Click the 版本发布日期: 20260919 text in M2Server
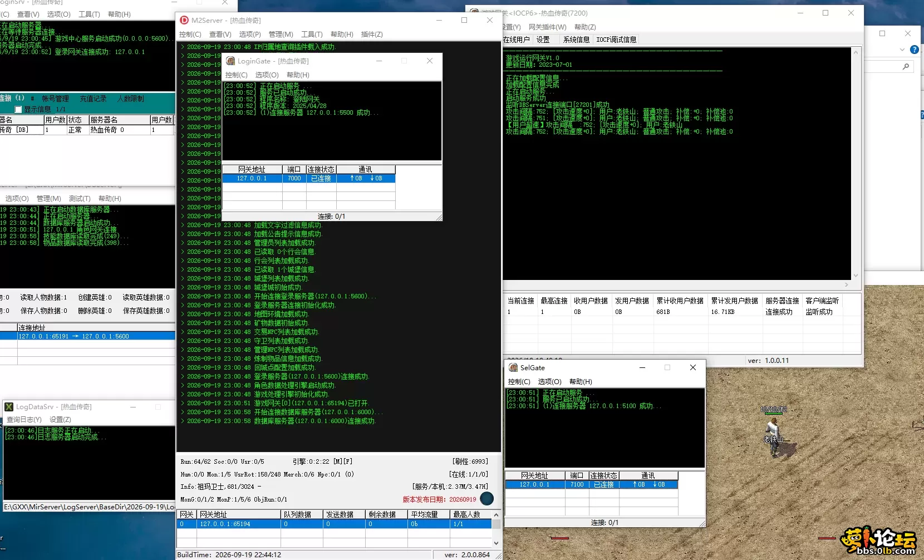 [x=439, y=499]
